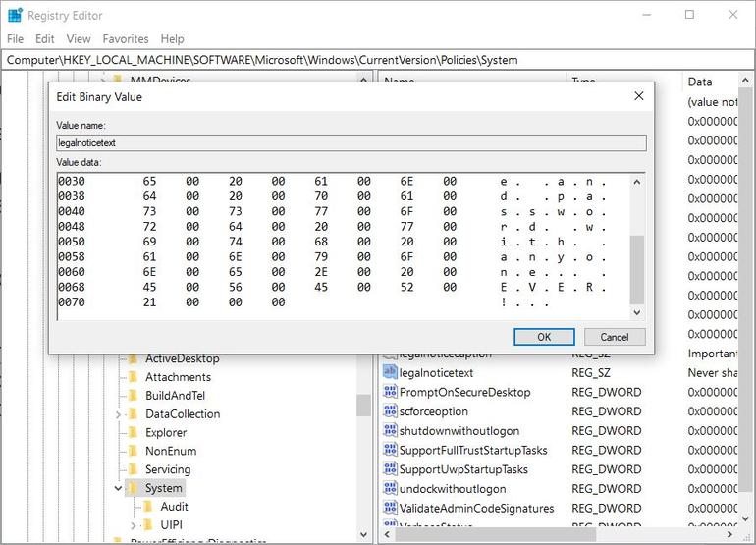Click the REG_SZ type of legalnoticetext
This screenshot has height=545, width=756.
pos(591,373)
